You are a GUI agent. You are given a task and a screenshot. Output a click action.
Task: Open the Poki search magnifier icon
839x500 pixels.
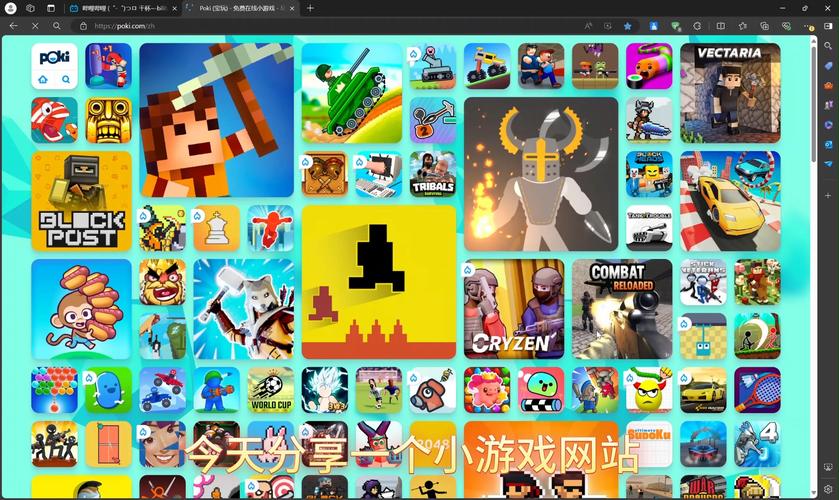pos(66,80)
